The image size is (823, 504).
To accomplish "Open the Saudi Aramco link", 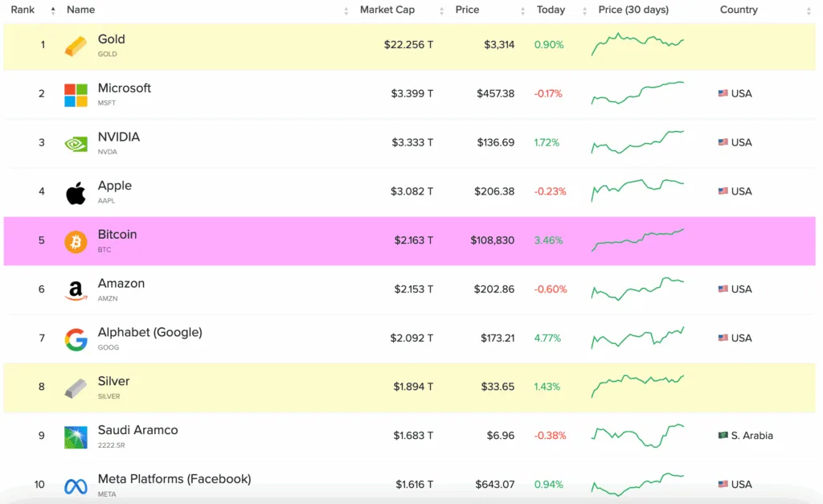I will 137,430.
